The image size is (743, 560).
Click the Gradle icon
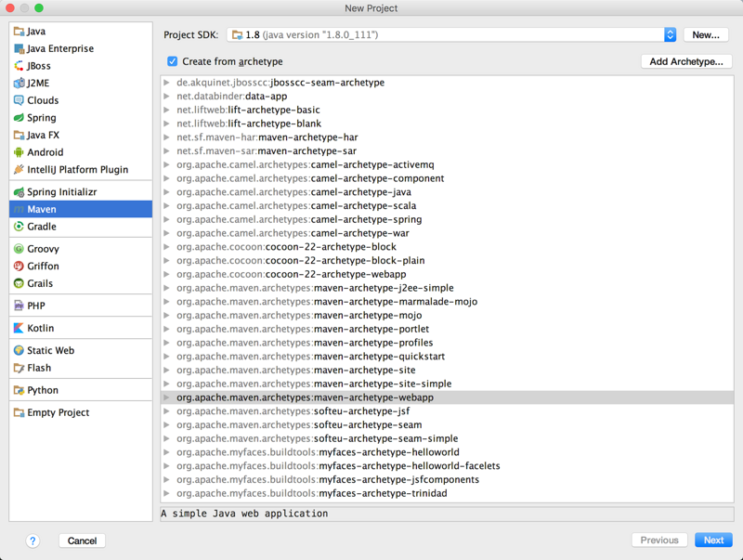point(19,227)
